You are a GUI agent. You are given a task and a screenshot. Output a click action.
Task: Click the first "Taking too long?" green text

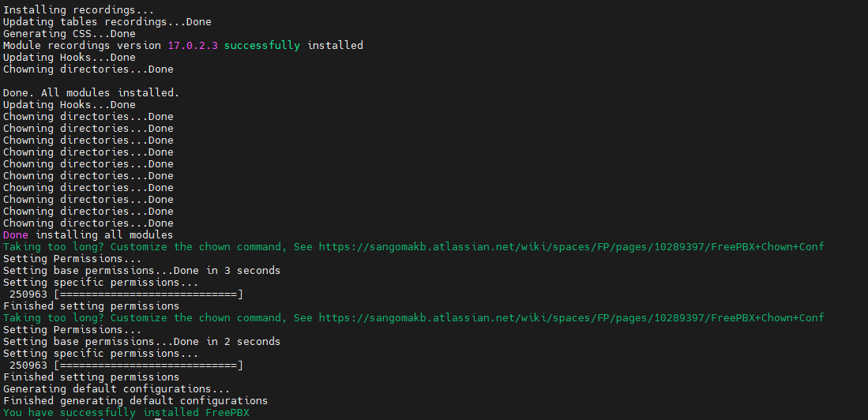[54, 247]
